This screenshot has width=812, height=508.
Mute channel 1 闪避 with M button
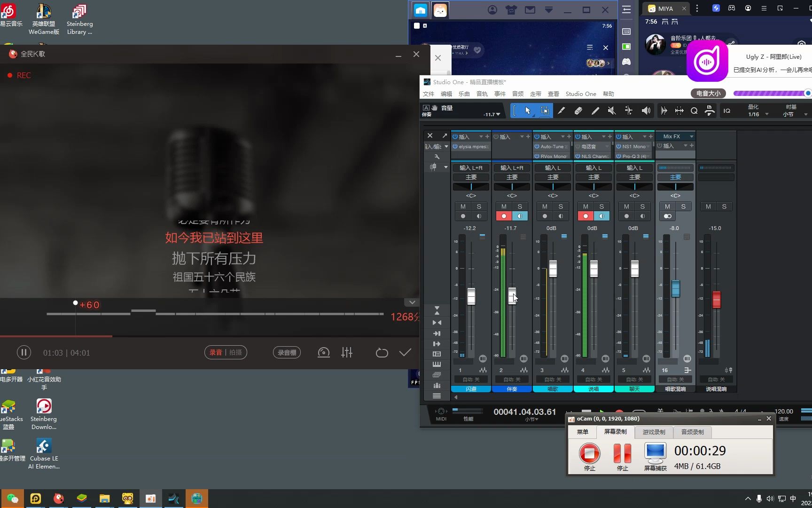pos(463,206)
